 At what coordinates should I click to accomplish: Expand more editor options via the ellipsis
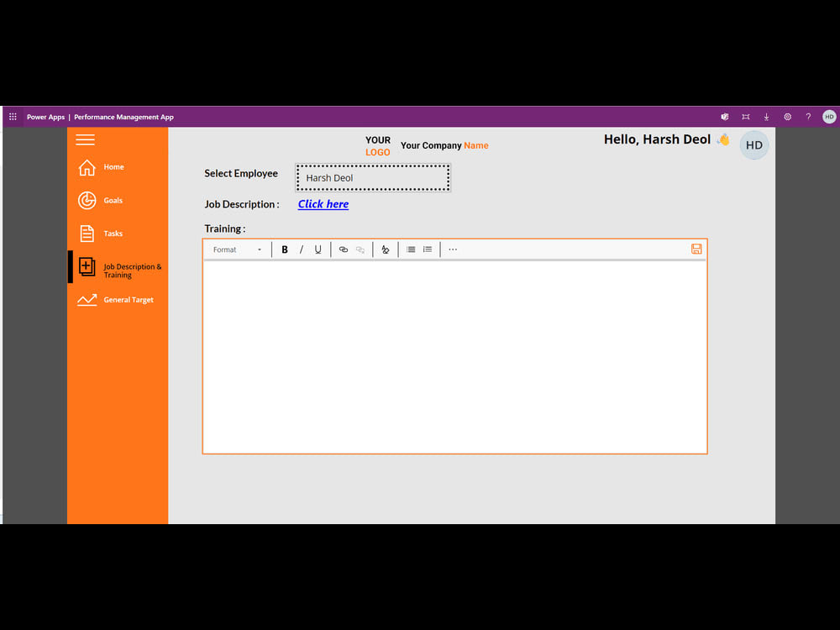click(452, 249)
